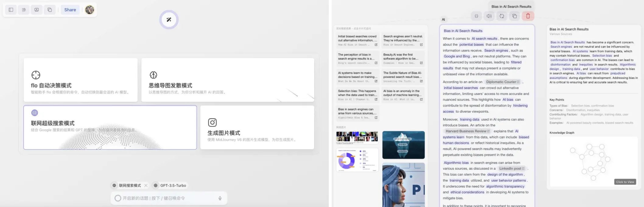Viewport: 644px width, 207px height.
Task: Open the donut chart image thumbnail
Action: tap(357, 160)
